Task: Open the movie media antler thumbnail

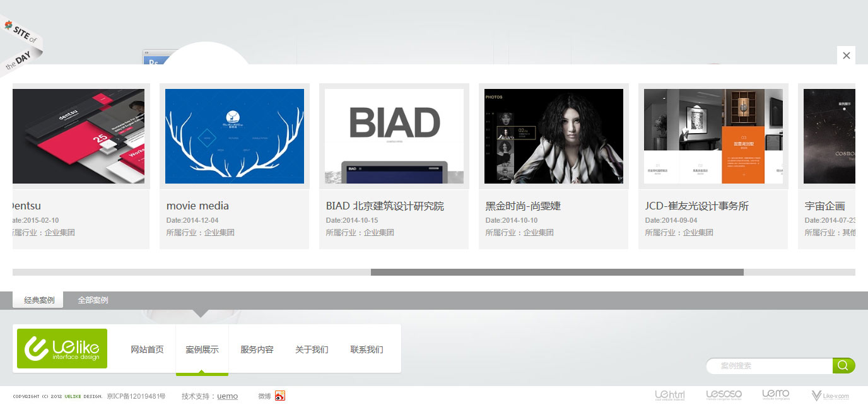Action: [235, 136]
